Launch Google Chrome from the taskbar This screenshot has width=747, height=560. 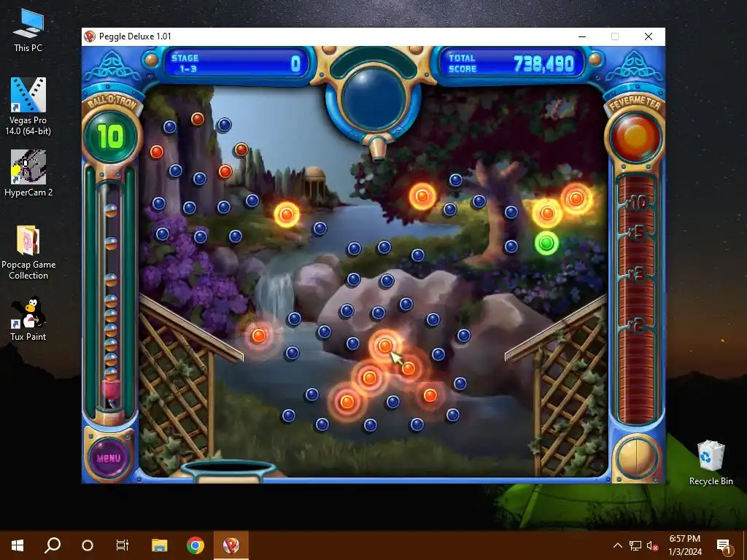click(x=196, y=545)
